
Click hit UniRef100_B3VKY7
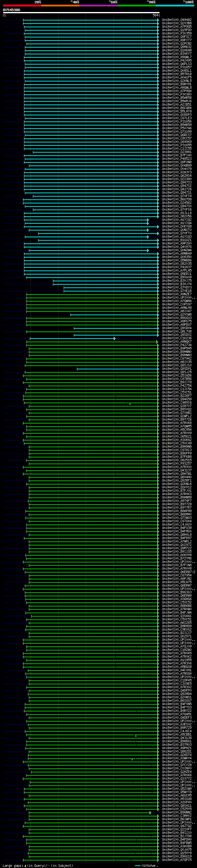pos(176,54)
